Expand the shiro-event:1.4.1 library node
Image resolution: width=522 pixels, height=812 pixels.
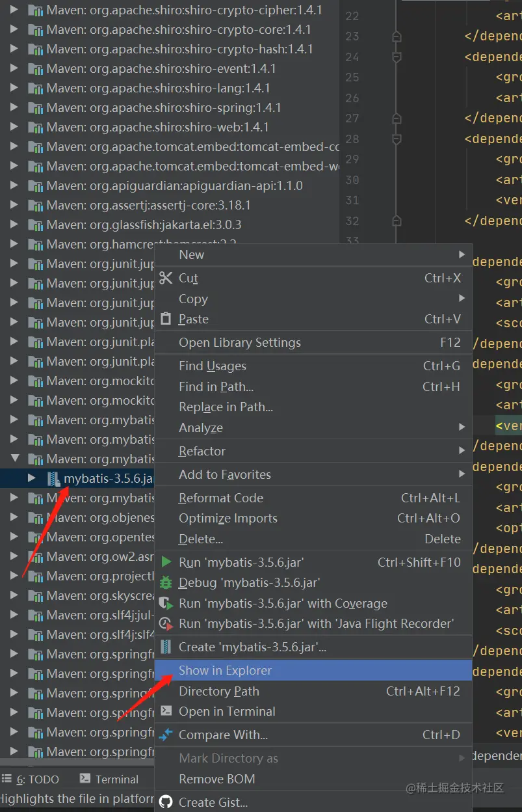[14, 69]
